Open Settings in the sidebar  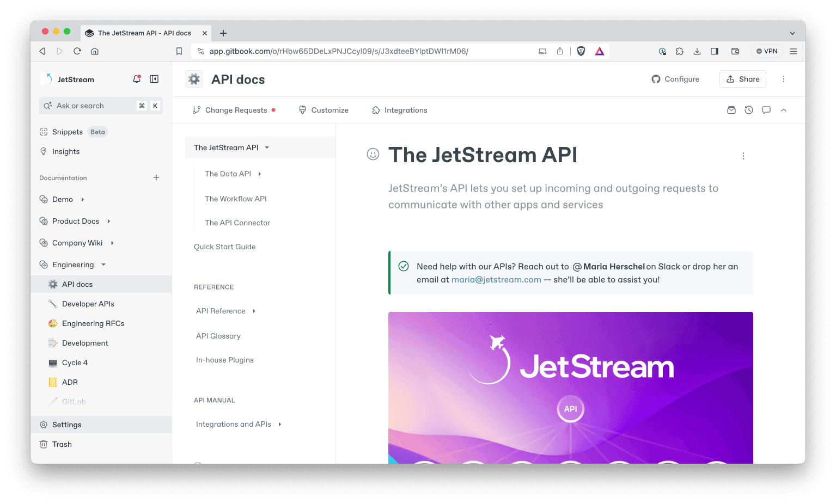[101, 425]
